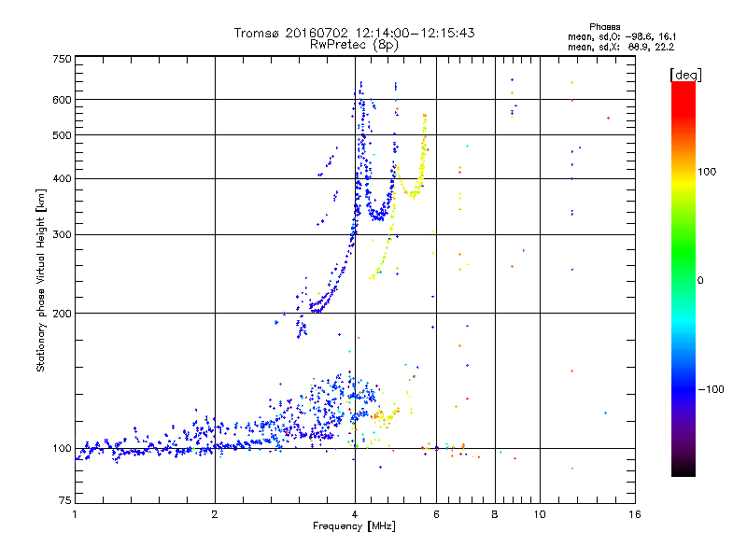Click the y-axis tick label '200'
Image resolution: width=747 pixels, height=560 pixels.
tap(62, 314)
